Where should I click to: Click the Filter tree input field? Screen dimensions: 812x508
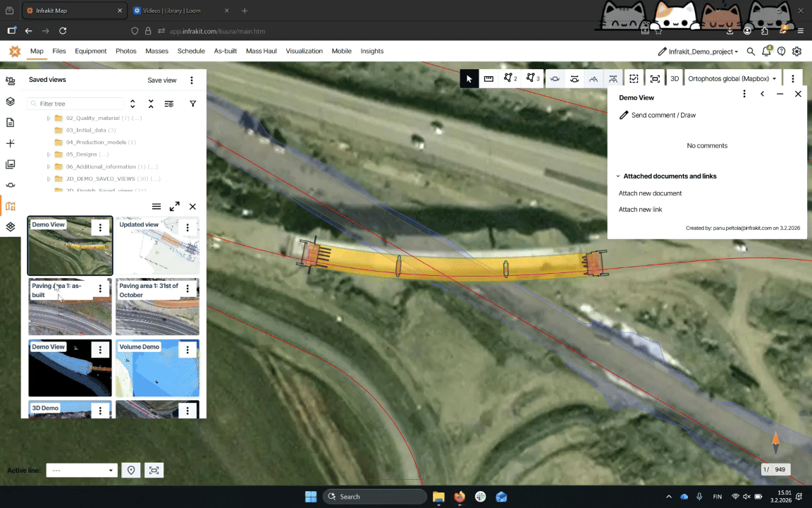click(75, 104)
